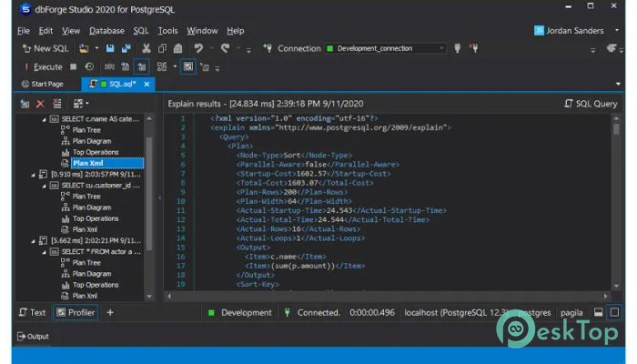Select Plan Diagram under SELECT cu.customer_id
637x364 pixels.
tap(91, 207)
